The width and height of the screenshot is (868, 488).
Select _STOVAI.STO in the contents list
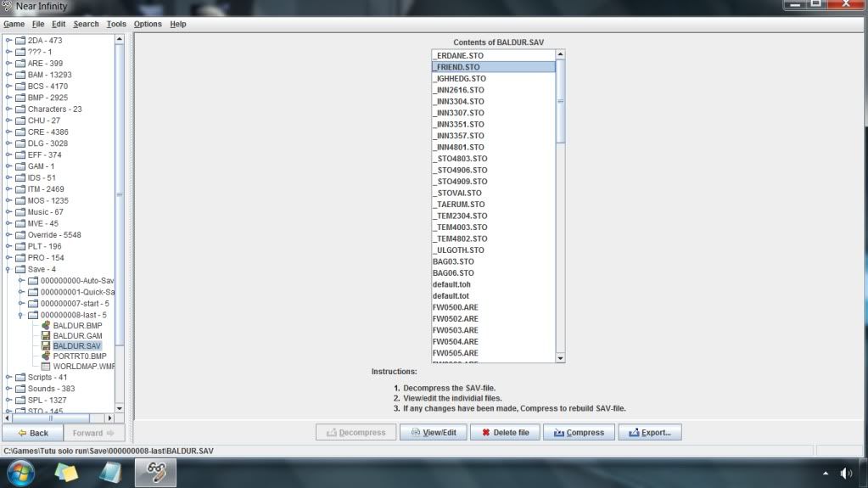coord(457,193)
